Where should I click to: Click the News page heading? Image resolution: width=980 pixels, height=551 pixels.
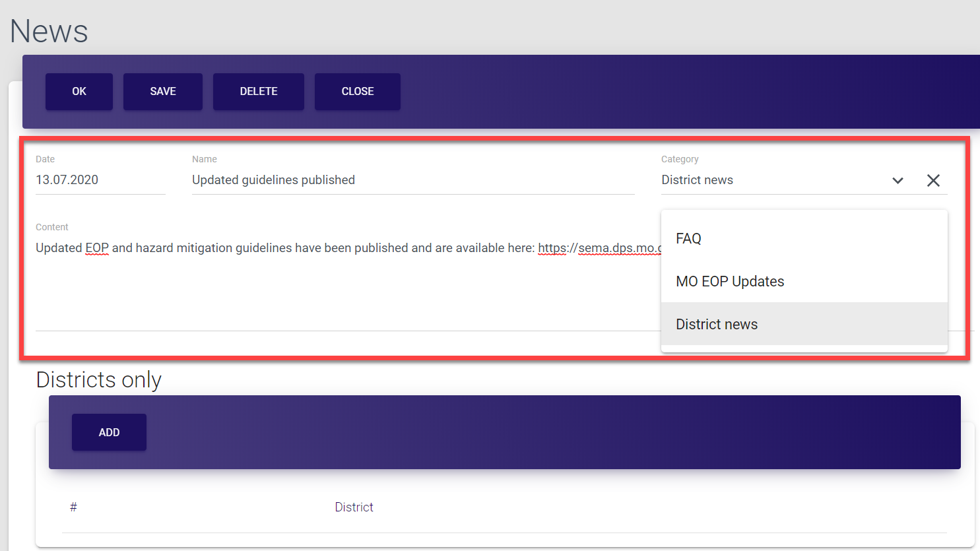pos(49,31)
